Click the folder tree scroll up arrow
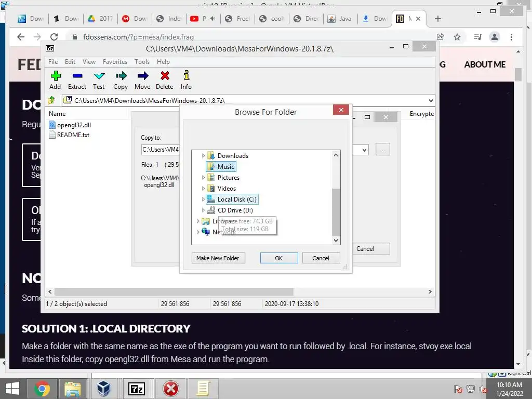The width and height of the screenshot is (532, 399). (336, 155)
